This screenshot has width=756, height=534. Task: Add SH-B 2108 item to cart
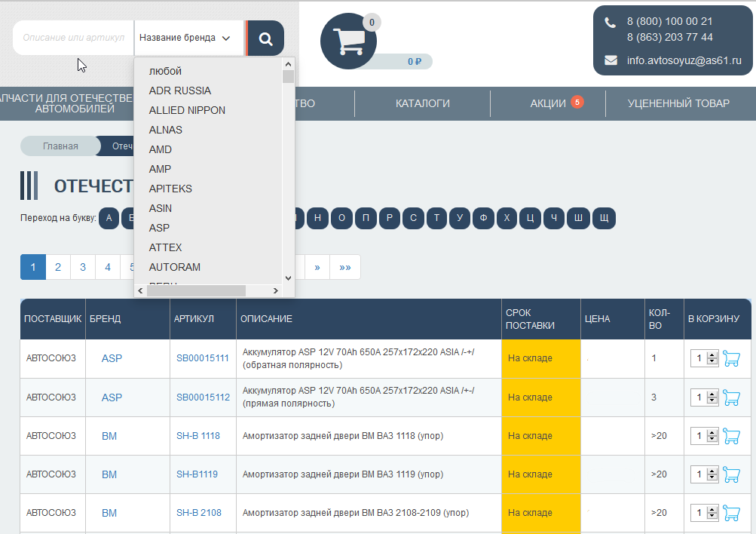[730, 513]
